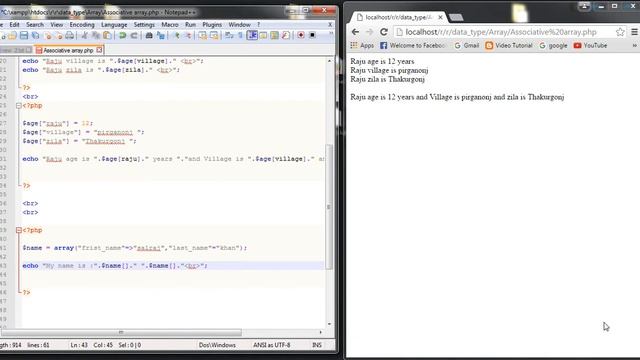Open the Run menu
The width and height of the screenshot is (640, 360).
tap(190, 24)
